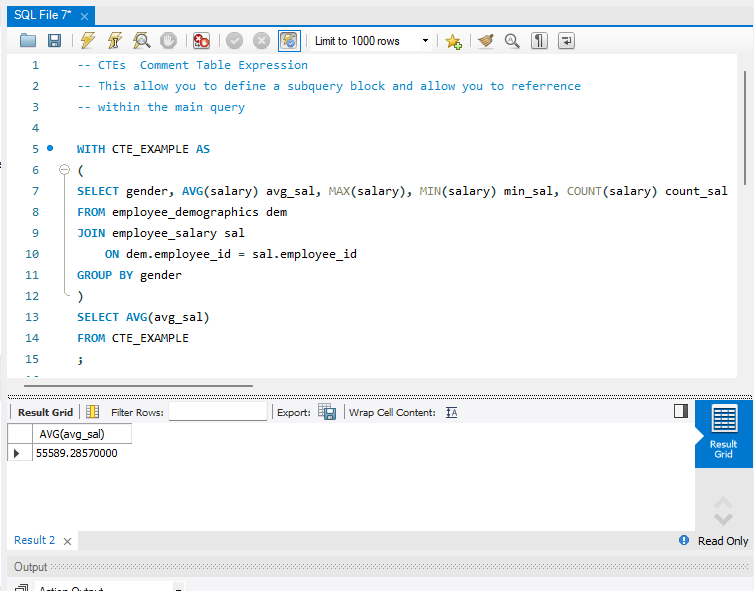Select the AVG(avg_sal) column header
754x591 pixels.
click(82, 434)
